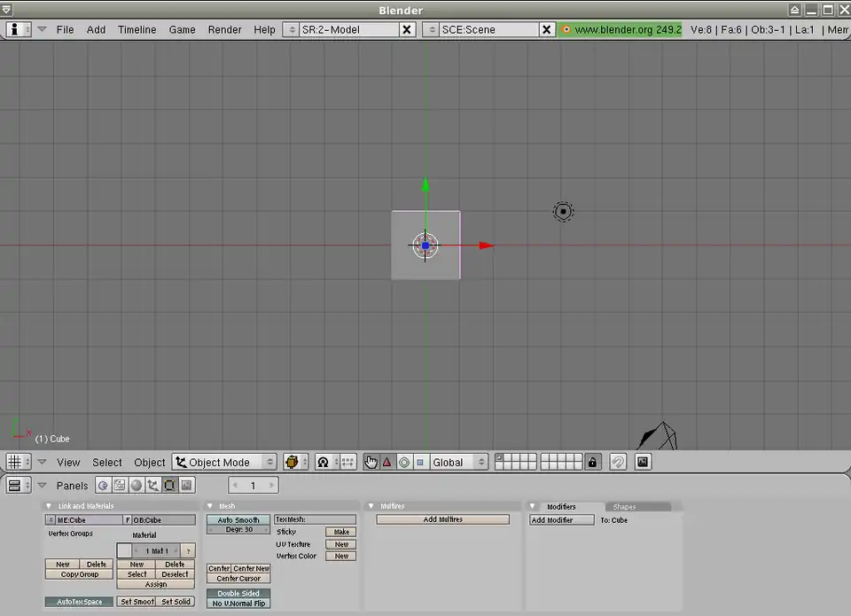Toggle the 3D transform manipulator hand icon
Image resolution: width=851 pixels, height=616 pixels.
[371, 462]
